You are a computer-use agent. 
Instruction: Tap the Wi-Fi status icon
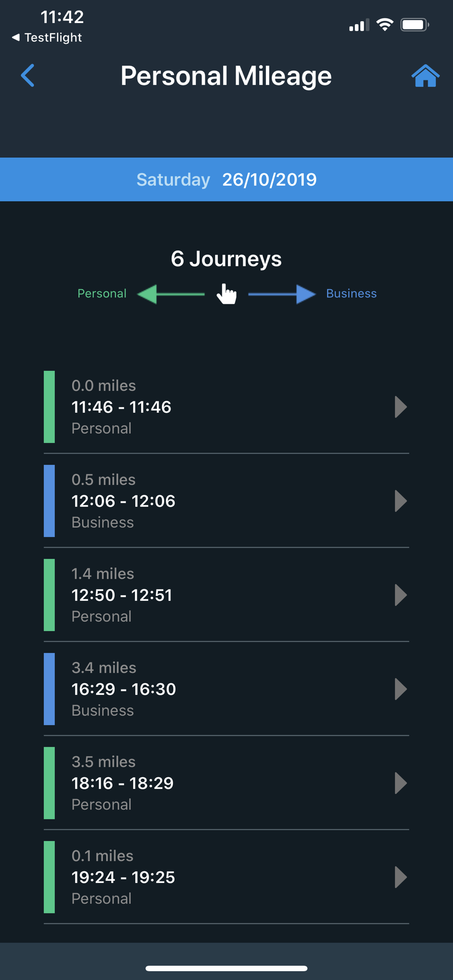[x=385, y=24]
